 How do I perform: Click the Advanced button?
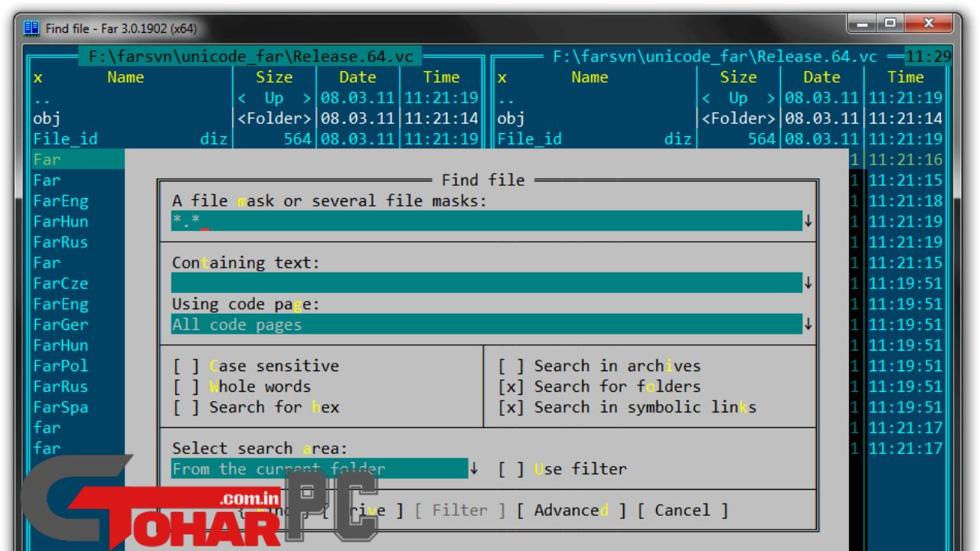pos(571,510)
